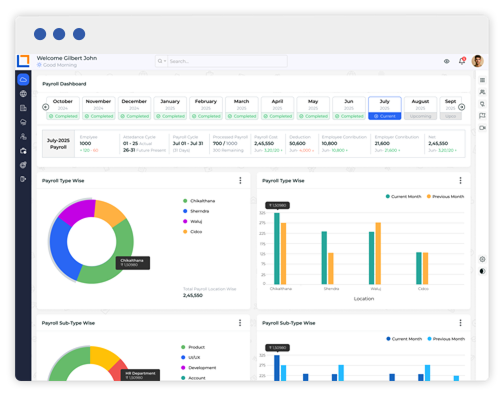Click previous arrow of the month carousel
The height and width of the screenshot is (400, 500).
46,107
